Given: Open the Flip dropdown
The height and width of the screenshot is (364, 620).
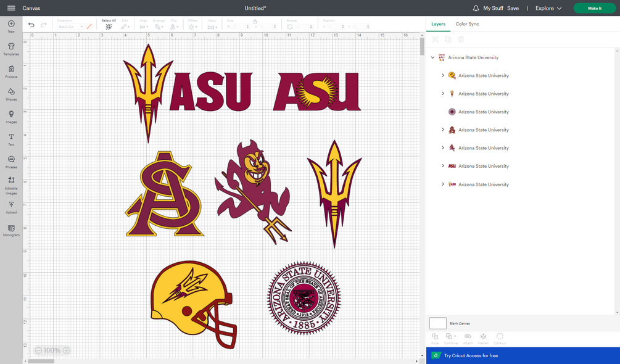Looking at the screenshot, I should point(173,27).
